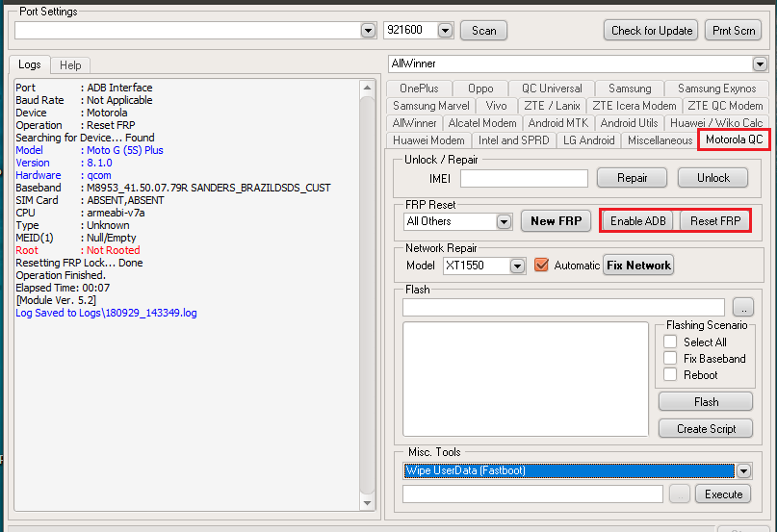Open the Samsung Marvel tab
The image size is (777, 532).
431,106
